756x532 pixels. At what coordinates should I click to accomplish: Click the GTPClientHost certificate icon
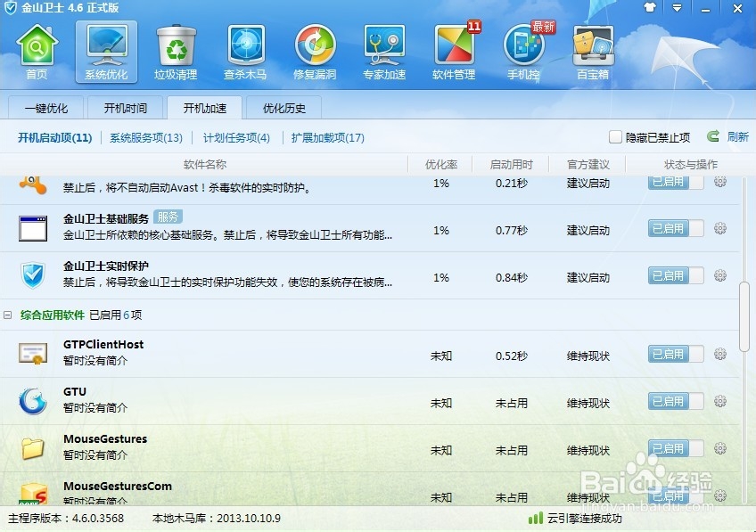[x=33, y=353]
